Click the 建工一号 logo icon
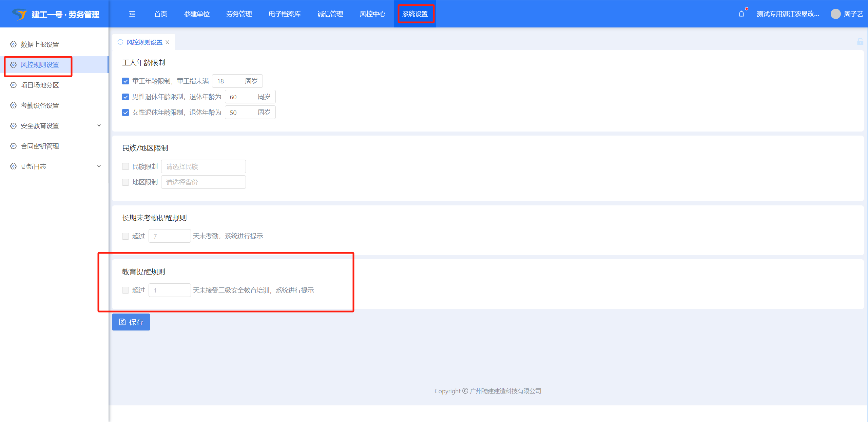 point(20,14)
